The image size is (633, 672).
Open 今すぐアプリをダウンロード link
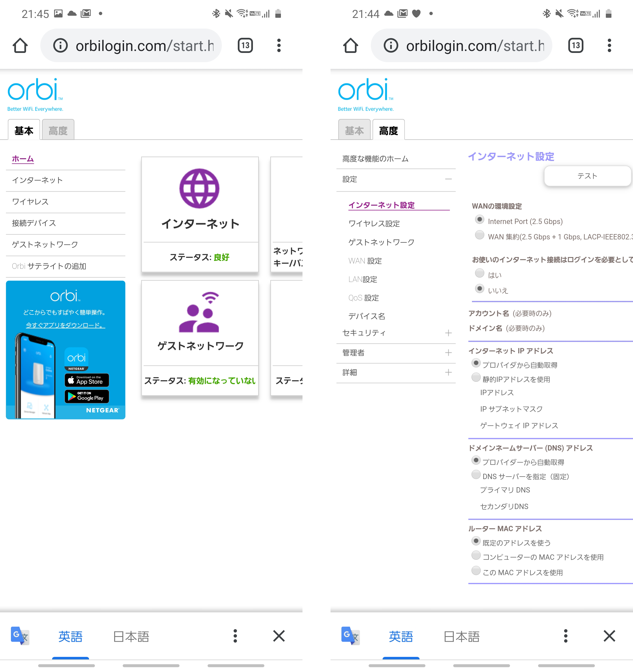pos(65,325)
